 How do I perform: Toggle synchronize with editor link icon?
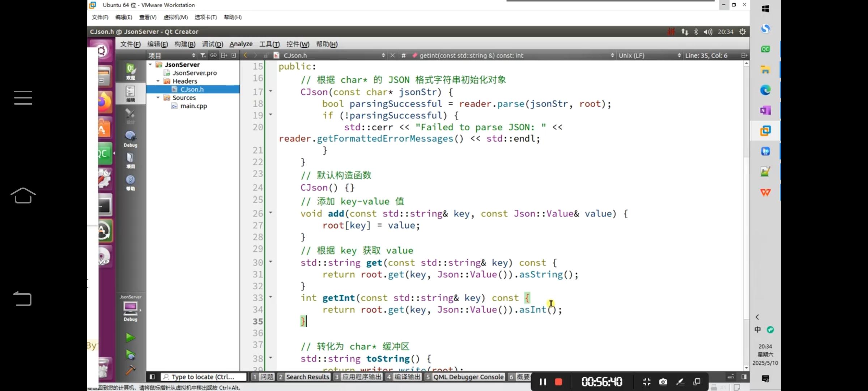213,55
